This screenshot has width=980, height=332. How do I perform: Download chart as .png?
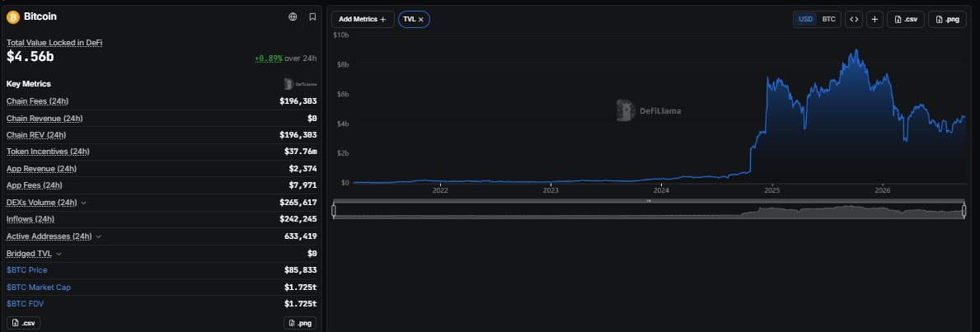(947, 20)
